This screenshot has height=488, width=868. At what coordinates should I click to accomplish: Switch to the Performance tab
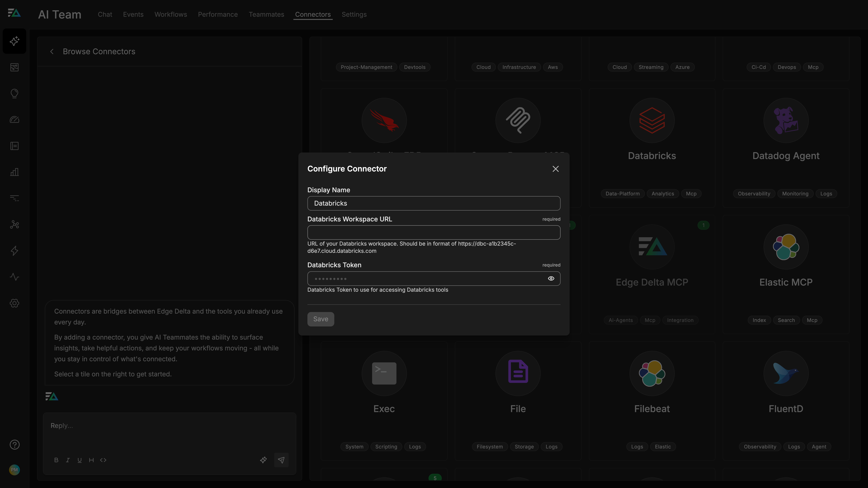(x=218, y=14)
